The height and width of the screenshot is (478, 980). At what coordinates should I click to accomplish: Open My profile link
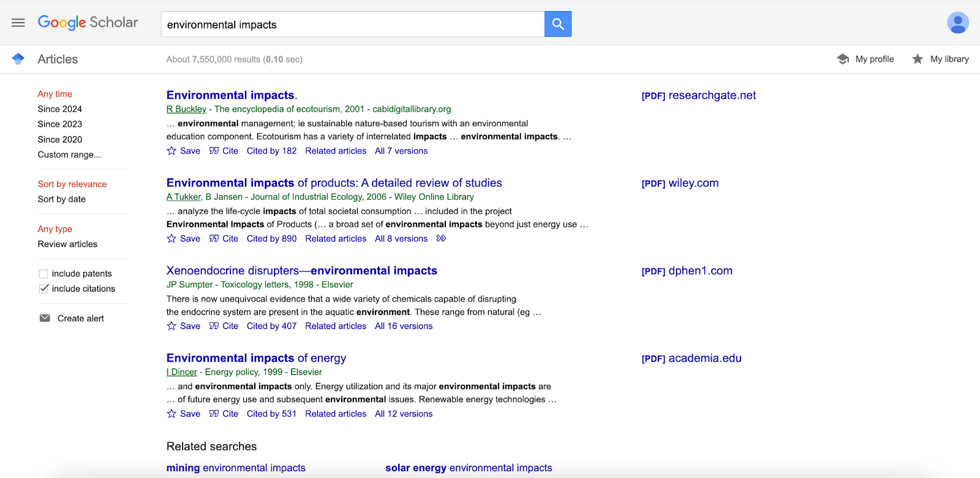pos(875,59)
